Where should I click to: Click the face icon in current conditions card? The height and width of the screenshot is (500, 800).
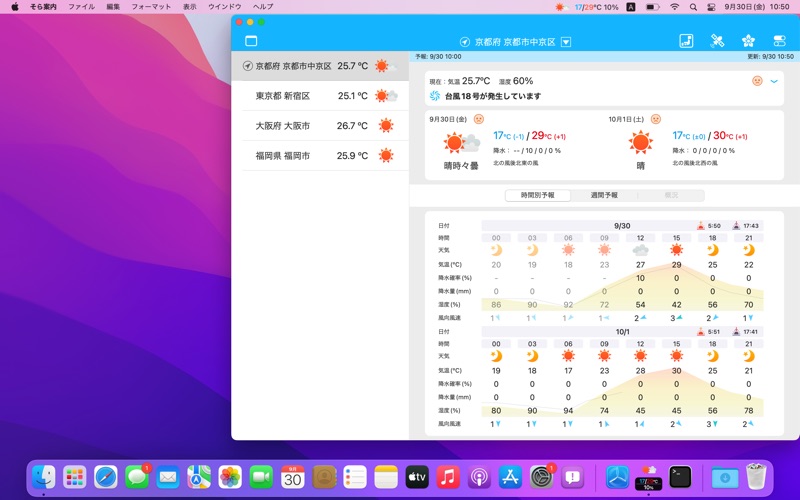[x=757, y=81]
